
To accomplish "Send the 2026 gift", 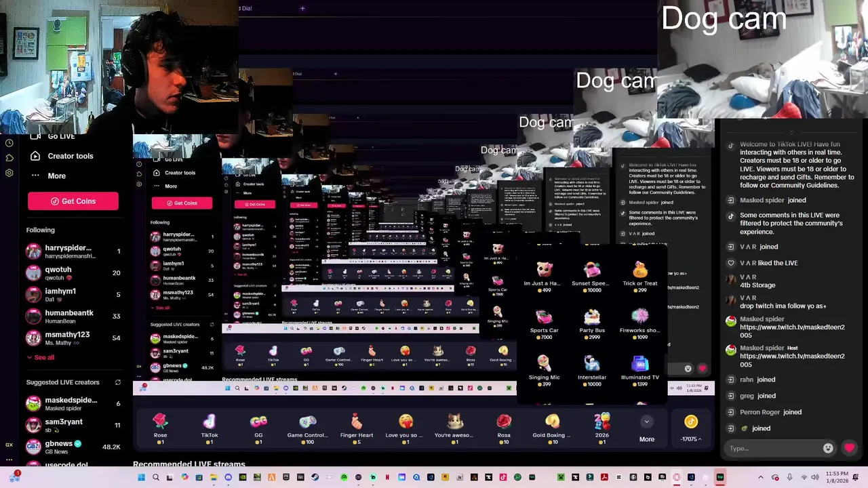I will pyautogui.click(x=601, y=428).
